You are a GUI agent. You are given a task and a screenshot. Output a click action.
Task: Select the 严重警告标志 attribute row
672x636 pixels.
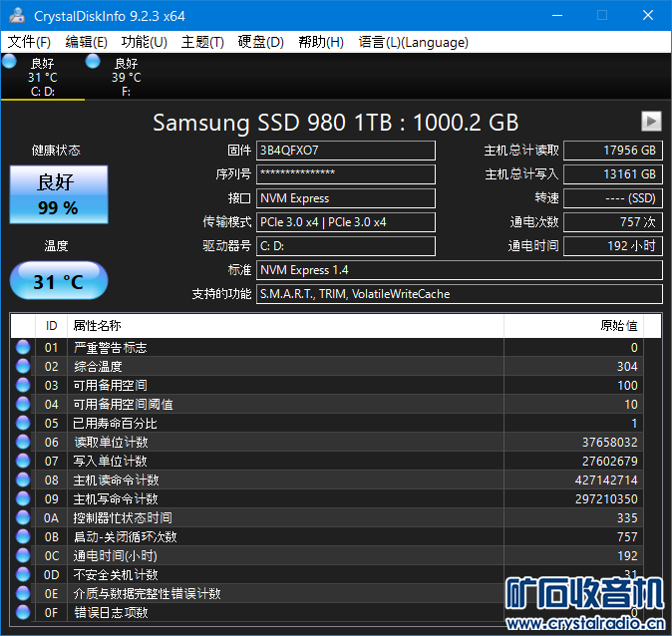(327, 347)
